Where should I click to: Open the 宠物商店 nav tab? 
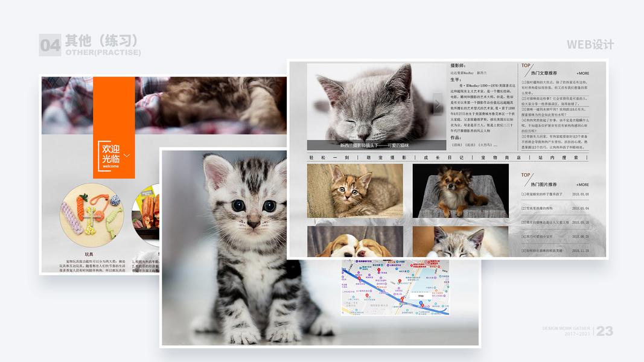[x=501, y=157]
